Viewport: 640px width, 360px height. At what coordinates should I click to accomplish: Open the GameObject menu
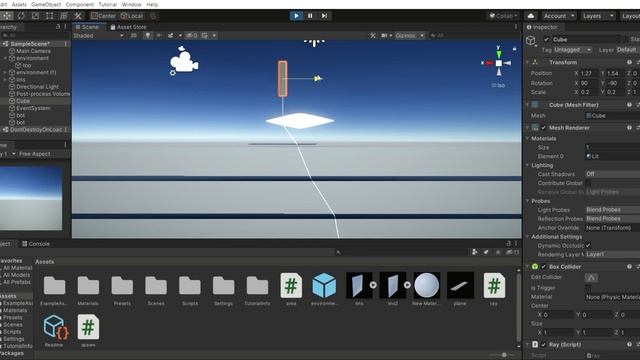46,4
